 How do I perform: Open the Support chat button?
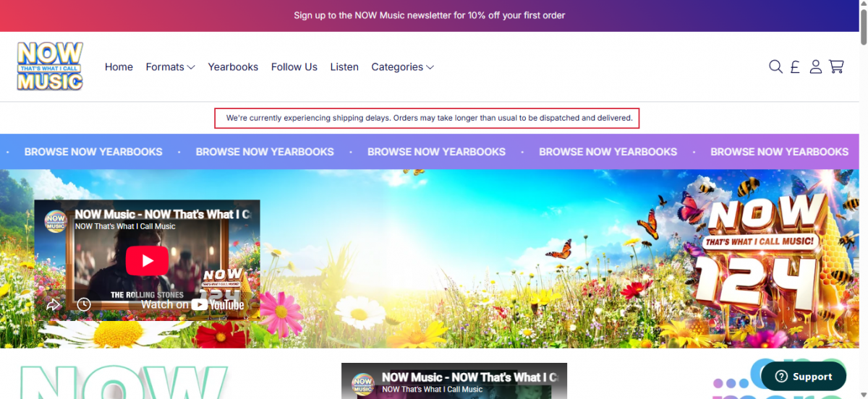pyautogui.click(x=804, y=376)
